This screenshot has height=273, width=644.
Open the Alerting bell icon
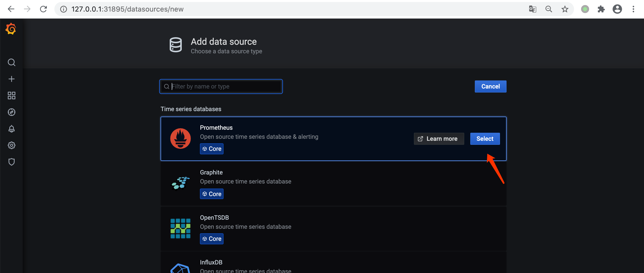11,129
